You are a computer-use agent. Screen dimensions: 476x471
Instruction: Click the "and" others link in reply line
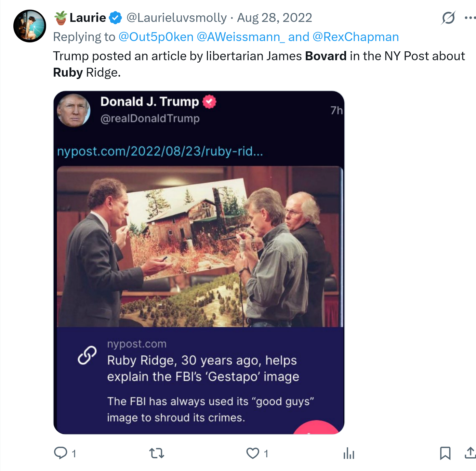[299, 37]
